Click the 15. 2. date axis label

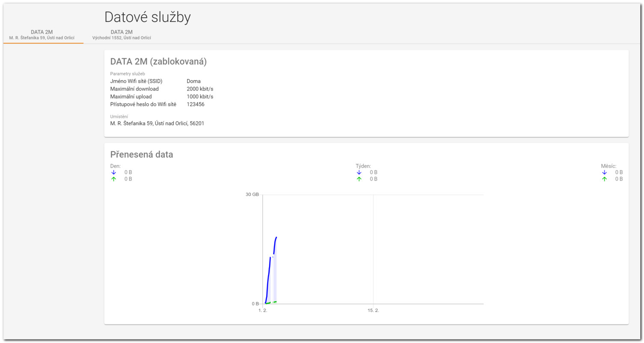point(373,310)
